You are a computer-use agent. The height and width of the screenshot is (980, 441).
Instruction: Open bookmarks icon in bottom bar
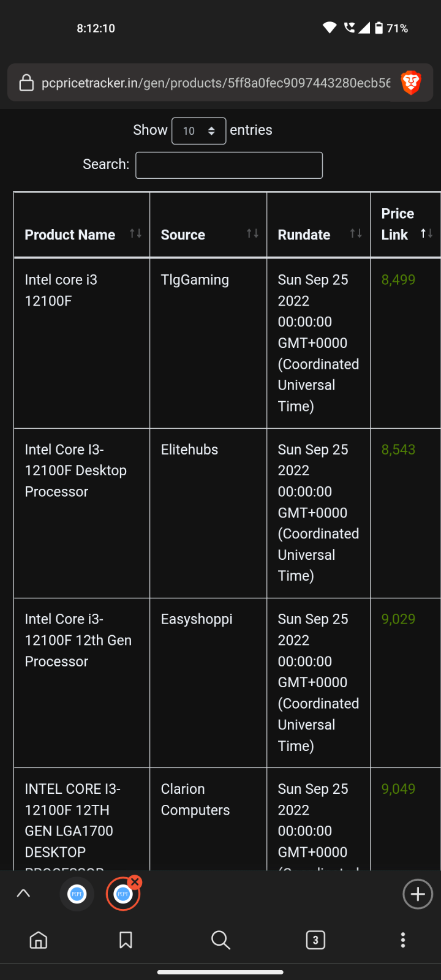(126, 940)
